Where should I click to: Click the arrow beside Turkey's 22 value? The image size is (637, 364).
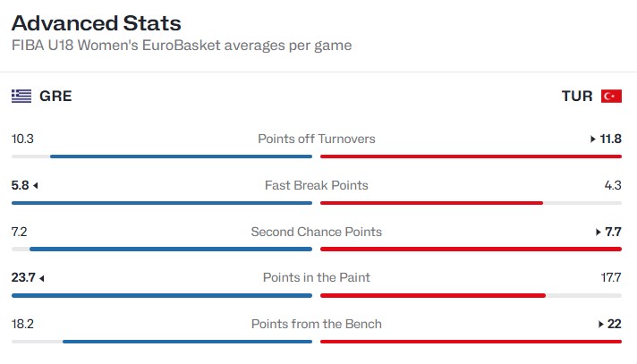(601, 324)
